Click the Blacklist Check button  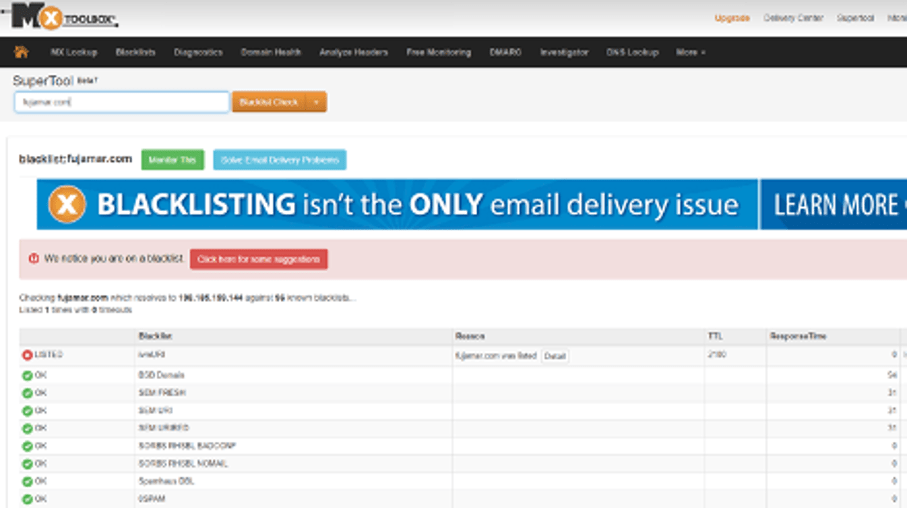[269, 102]
